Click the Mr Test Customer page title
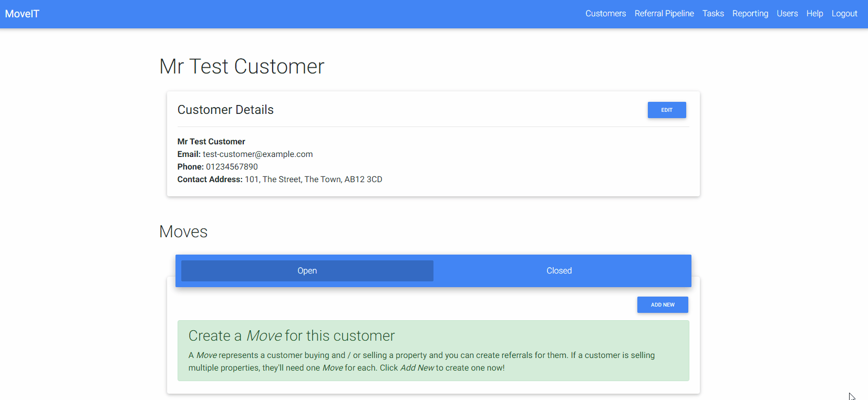The width and height of the screenshot is (868, 400). (242, 67)
